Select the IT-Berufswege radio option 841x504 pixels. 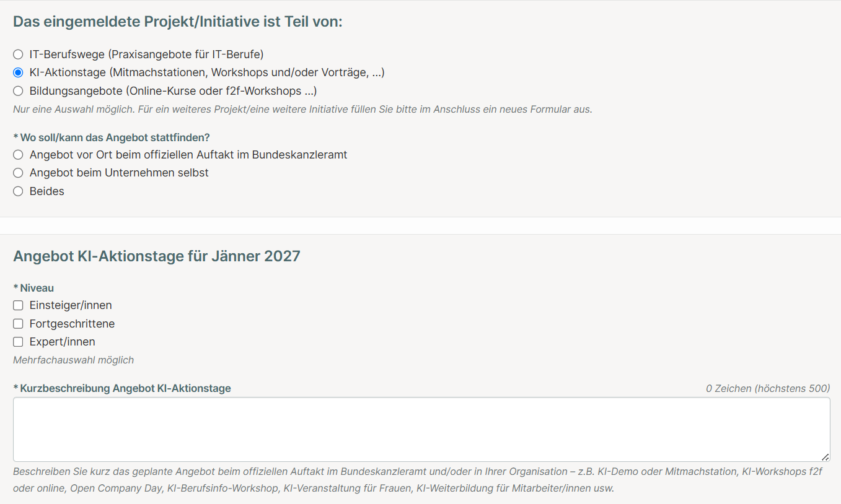point(18,54)
